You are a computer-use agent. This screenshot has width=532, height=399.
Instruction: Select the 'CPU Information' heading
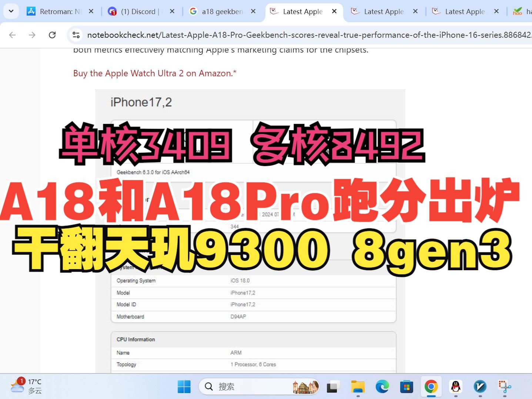135,339
